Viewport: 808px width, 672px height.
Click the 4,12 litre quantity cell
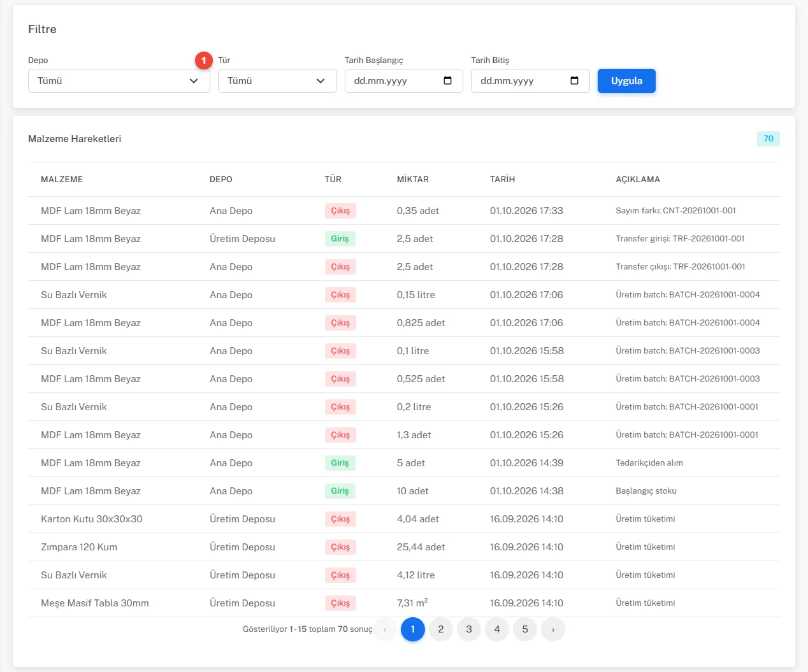pos(415,575)
